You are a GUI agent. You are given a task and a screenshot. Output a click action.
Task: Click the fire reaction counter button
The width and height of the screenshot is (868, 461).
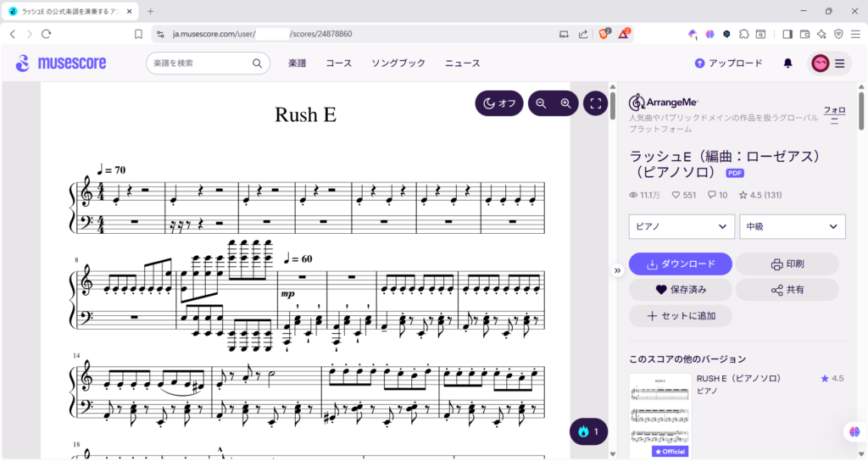pos(588,431)
